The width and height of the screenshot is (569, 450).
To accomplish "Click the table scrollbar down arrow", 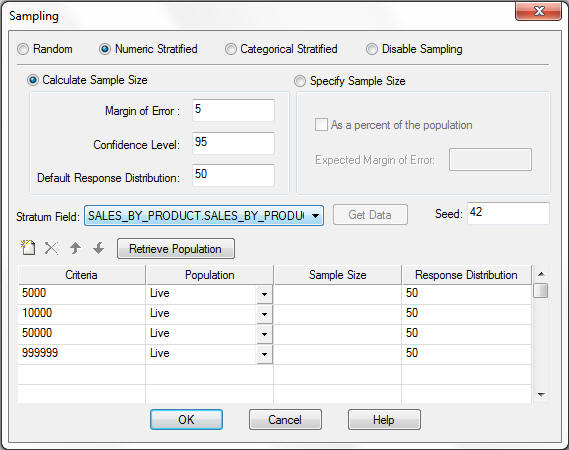I will coord(541,395).
